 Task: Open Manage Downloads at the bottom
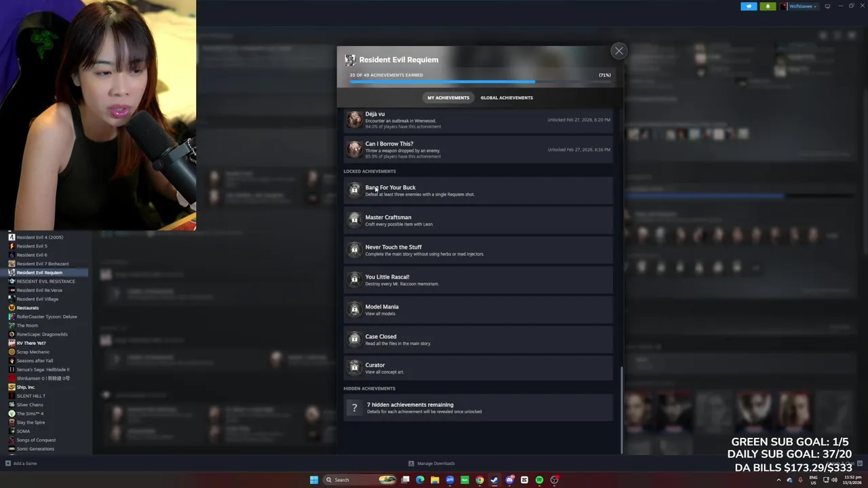(x=432, y=464)
